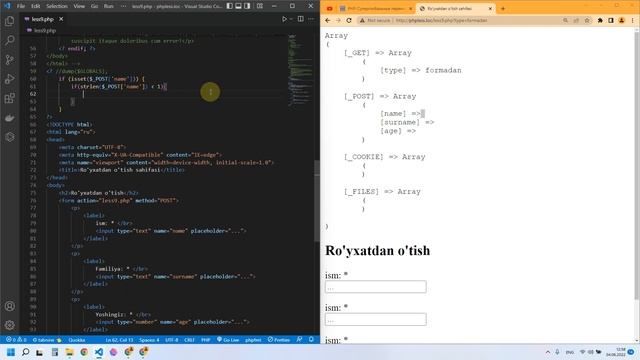Open the browser three-dot menu
Screen dimensions: 640x360
tap(633, 20)
